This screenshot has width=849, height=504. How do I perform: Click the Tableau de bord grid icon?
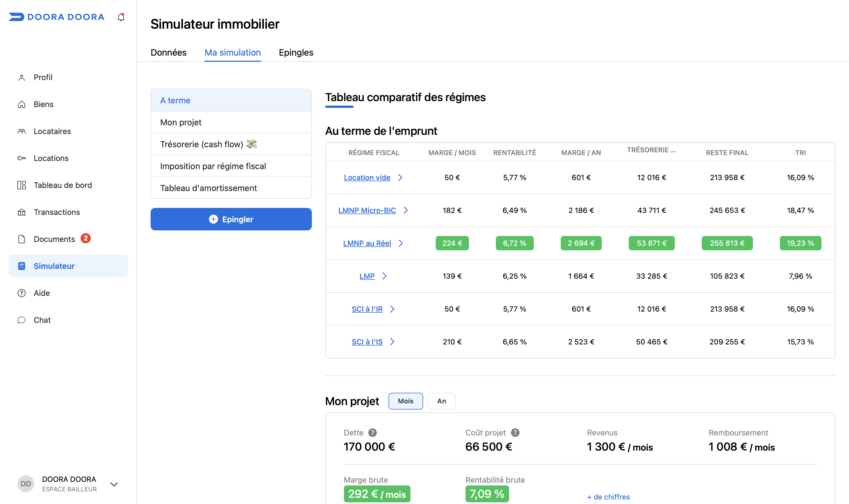tap(21, 185)
